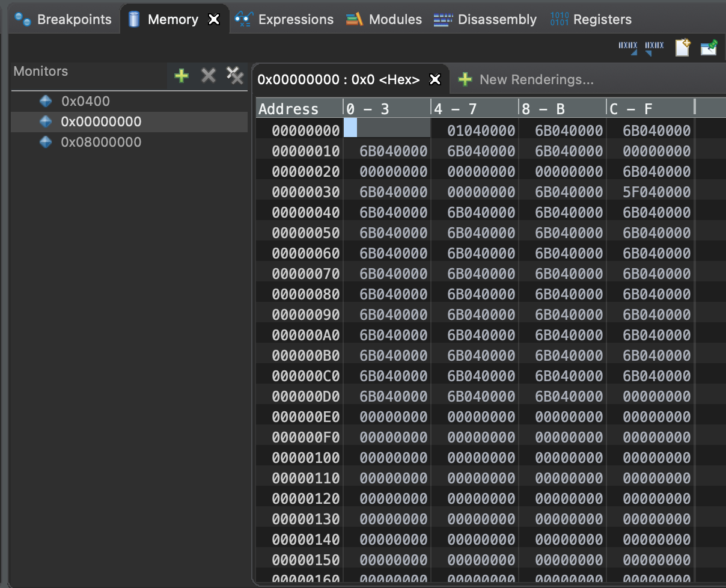Close the Memory view tab

coord(213,19)
